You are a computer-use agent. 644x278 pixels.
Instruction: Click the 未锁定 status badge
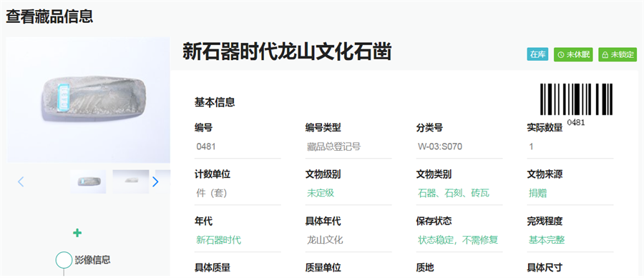click(x=618, y=54)
